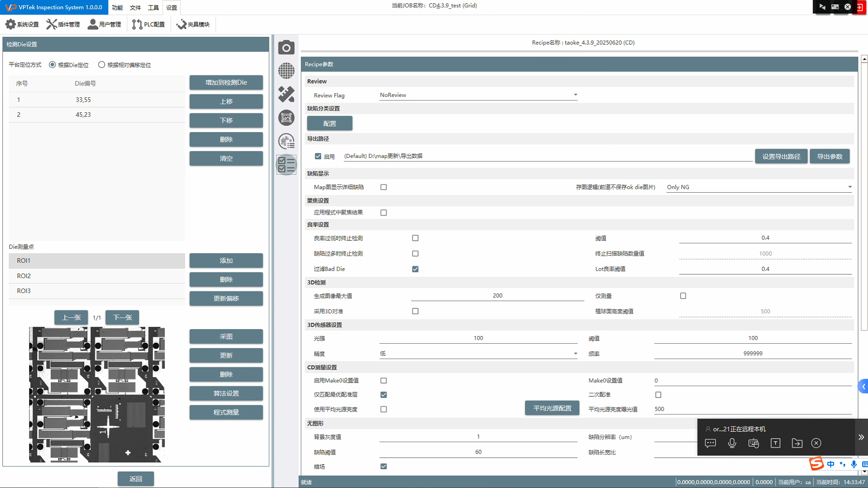Screen dimensions: 868x488
Task: Click the right panel scrollbar up arrow
Action: point(864,59)
